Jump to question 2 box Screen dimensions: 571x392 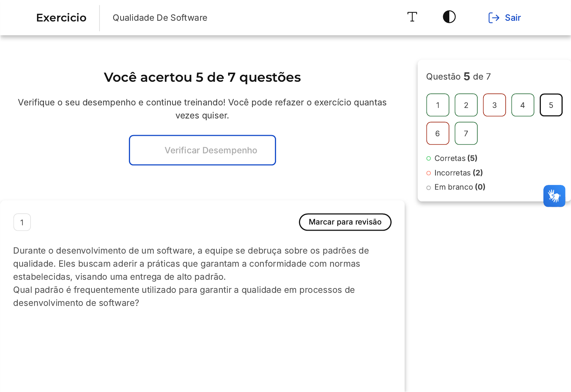(x=466, y=105)
